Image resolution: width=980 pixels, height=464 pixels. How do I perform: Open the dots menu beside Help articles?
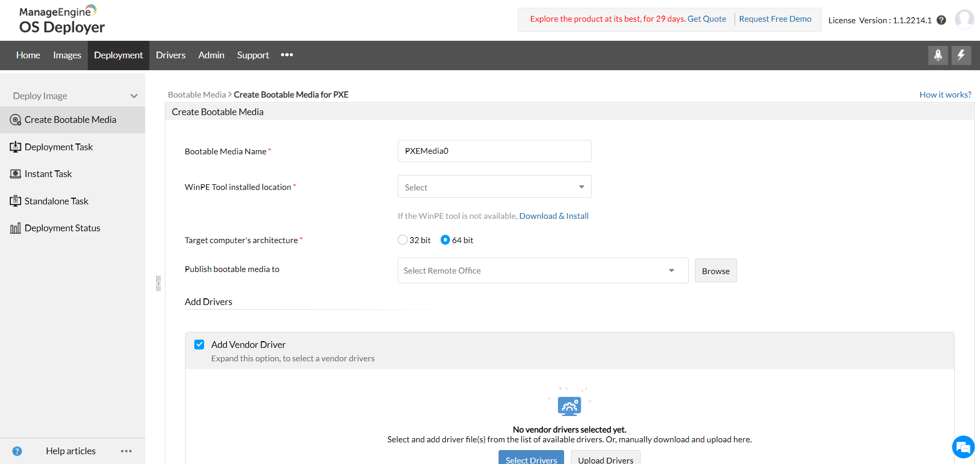click(126, 451)
